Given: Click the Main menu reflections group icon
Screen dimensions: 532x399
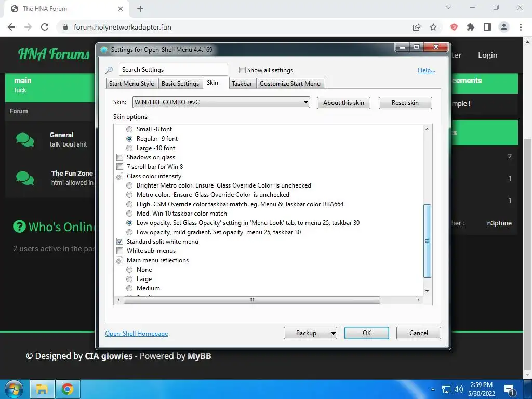Looking at the screenshot, I should click(x=119, y=261).
